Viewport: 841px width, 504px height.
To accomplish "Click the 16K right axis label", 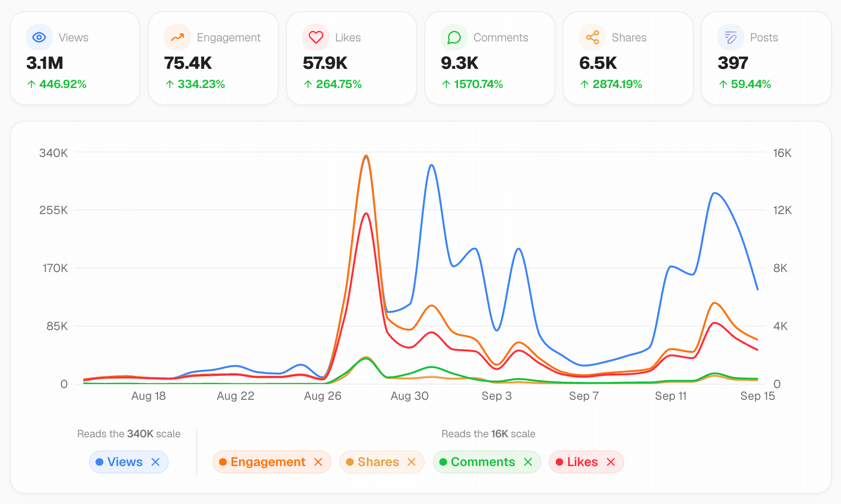I will pos(782,153).
